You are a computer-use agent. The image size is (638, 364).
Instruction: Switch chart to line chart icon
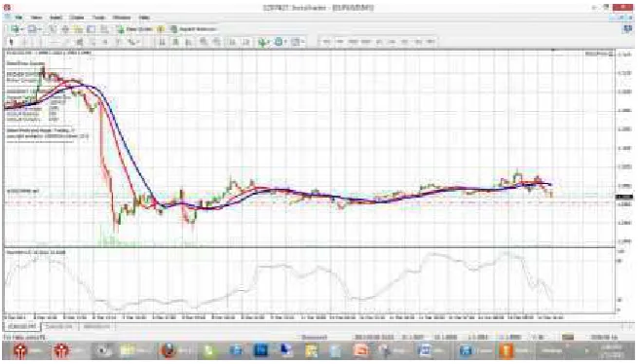coord(188,42)
